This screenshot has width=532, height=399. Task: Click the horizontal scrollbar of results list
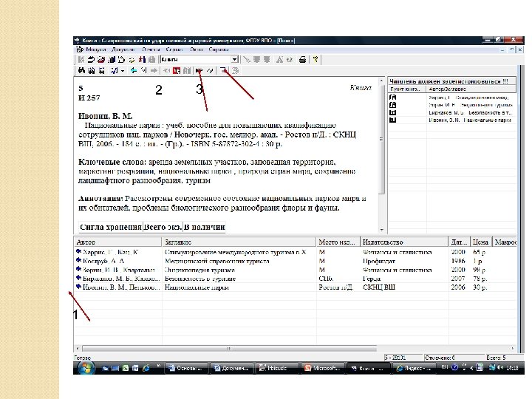[229, 349]
